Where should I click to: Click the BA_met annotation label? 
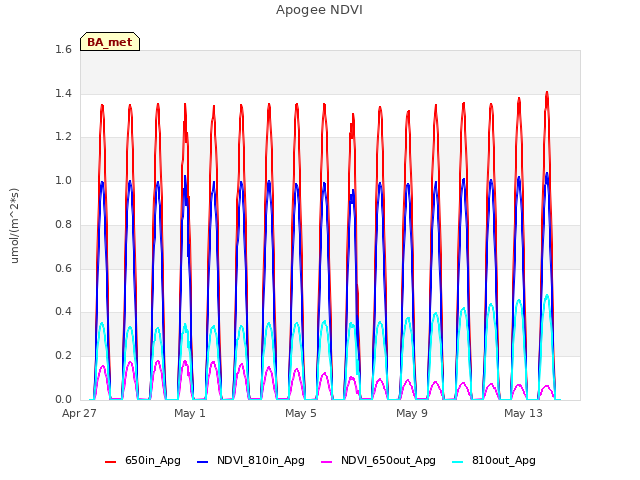[110, 42]
